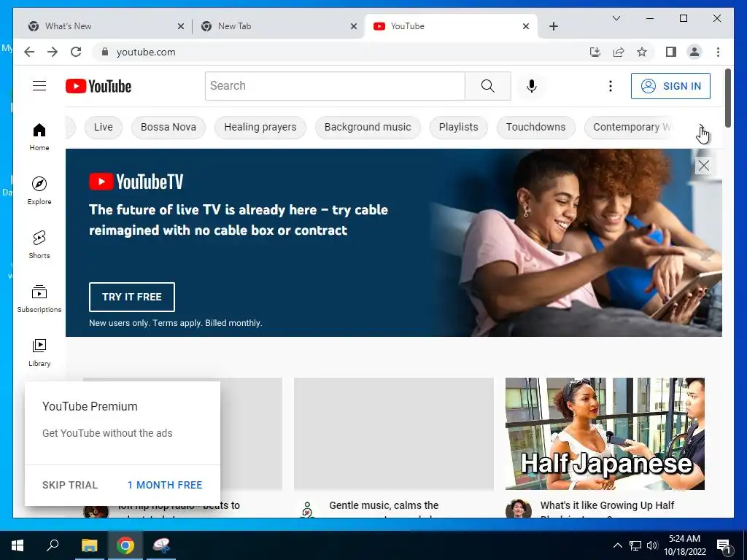Open the Windows Start menu
The image size is (747, 560).
(x=18, y=545)
